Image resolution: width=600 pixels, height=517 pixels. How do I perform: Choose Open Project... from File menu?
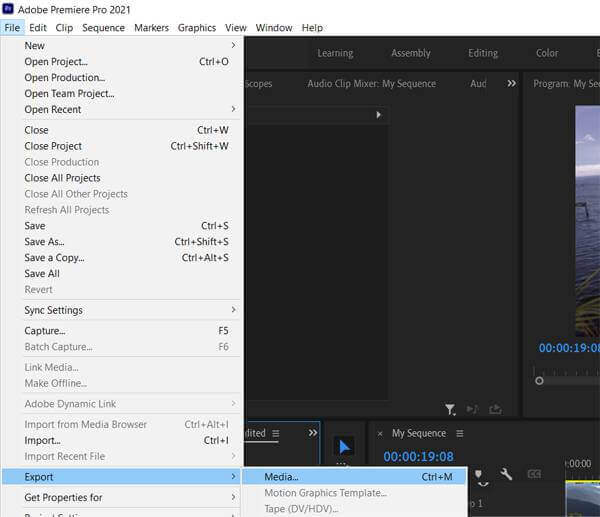[122, 62]
